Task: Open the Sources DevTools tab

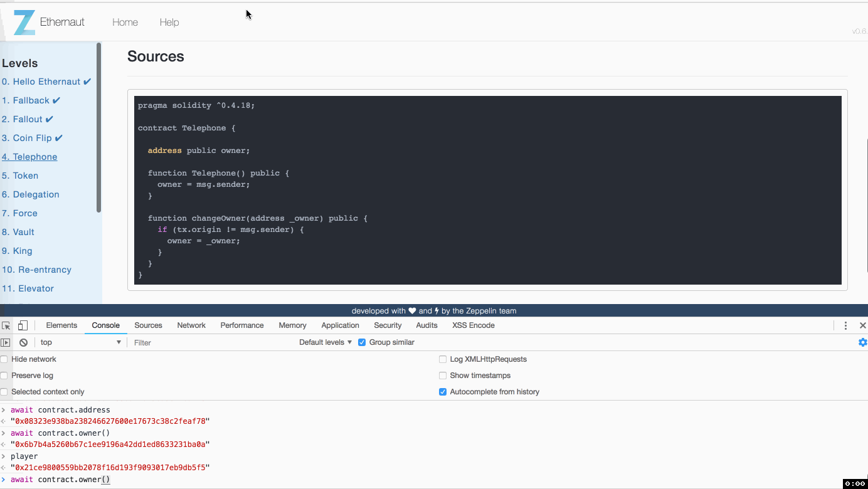Action: (148, 325)
